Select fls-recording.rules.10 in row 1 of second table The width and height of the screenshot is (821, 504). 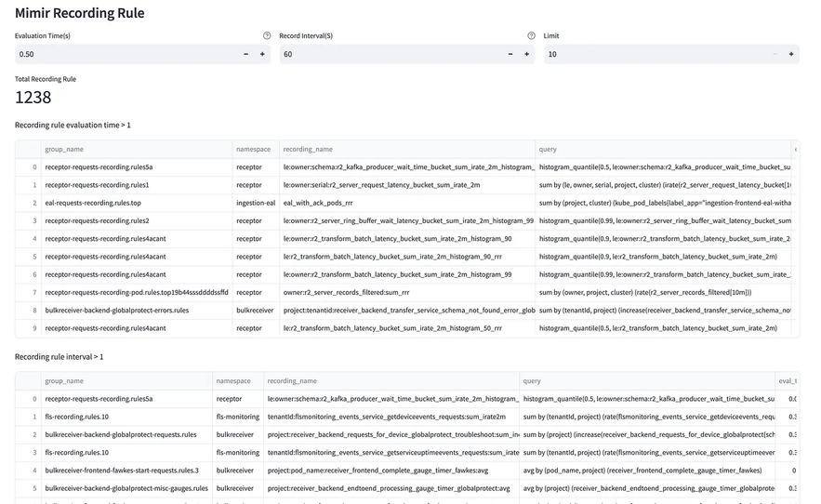tap(126, 417)
